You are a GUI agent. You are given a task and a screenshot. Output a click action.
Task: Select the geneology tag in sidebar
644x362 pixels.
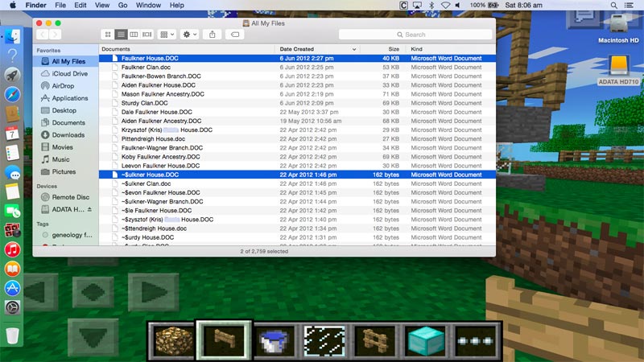[x=65, y=235]
